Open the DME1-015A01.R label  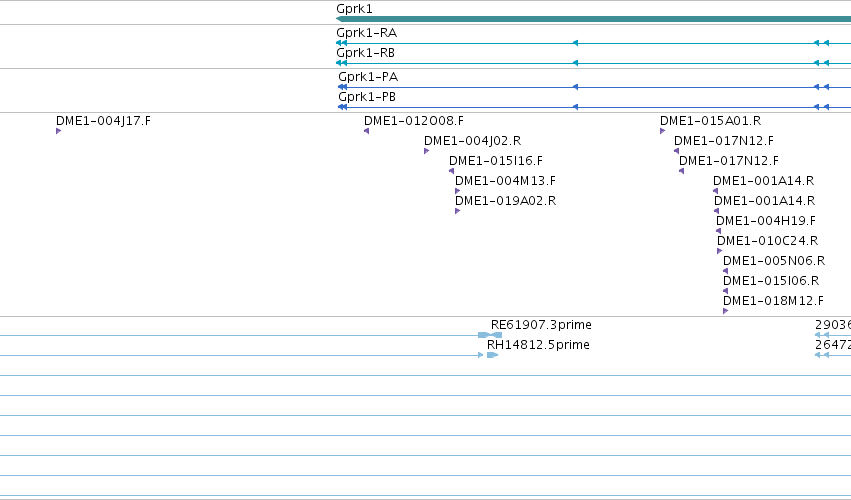tap(710, 121)
